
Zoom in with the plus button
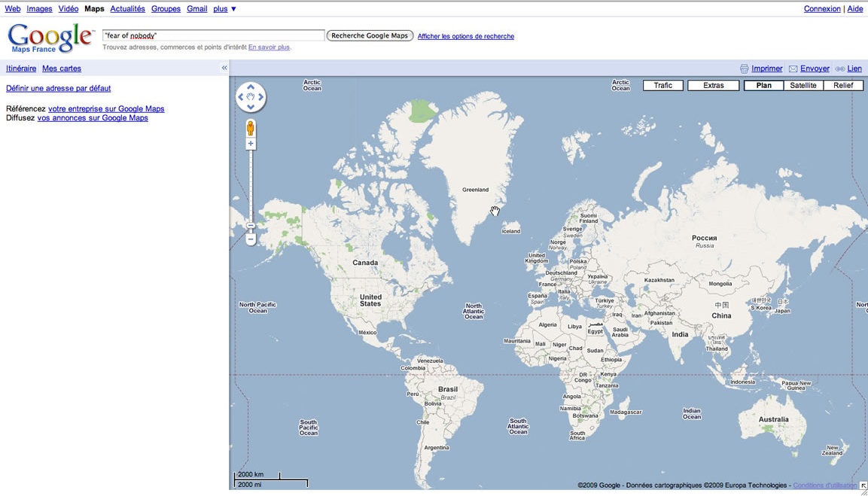coord(251,144)
